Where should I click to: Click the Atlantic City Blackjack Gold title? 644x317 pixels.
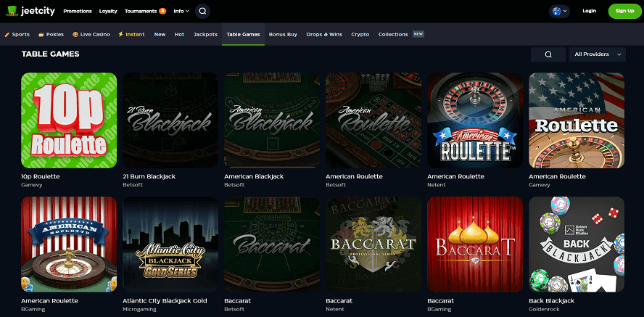(165, 301)
